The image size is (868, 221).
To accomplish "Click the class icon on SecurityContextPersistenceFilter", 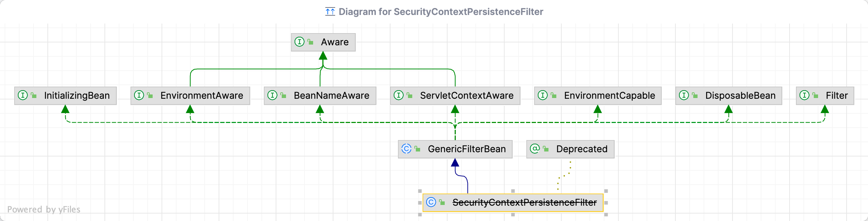I will coord(431,202).
